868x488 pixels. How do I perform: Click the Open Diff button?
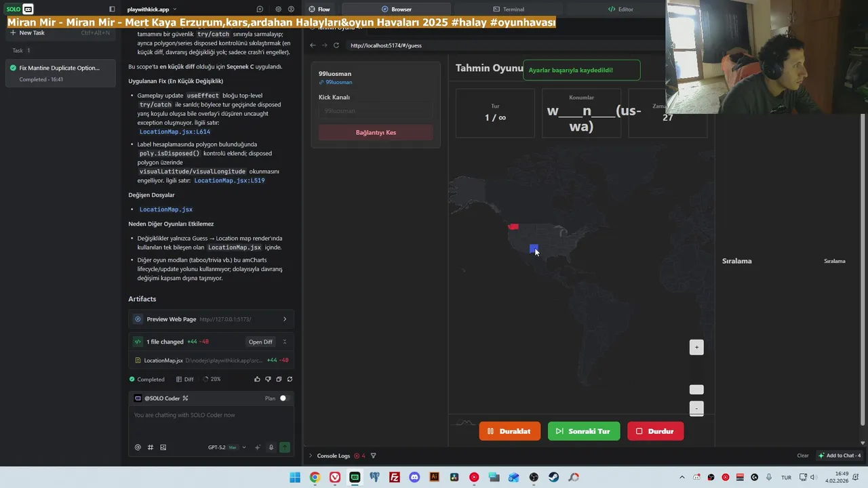tap(260, 342)
